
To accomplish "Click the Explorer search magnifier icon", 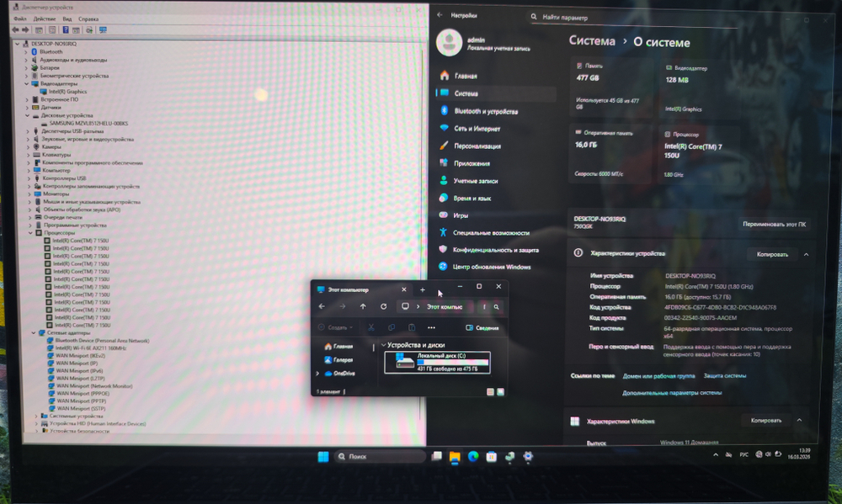I will 497,307.
